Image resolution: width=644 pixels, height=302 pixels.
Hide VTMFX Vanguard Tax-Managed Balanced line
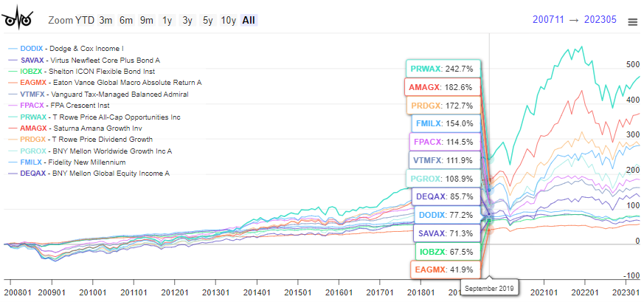(96, 94)
